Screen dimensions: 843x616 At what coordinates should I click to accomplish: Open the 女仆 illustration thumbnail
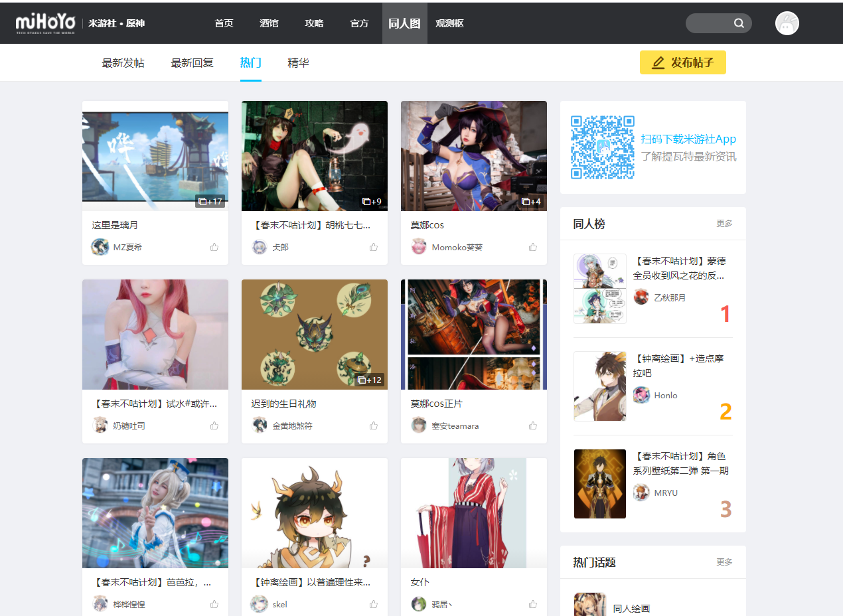pos(474,513)
